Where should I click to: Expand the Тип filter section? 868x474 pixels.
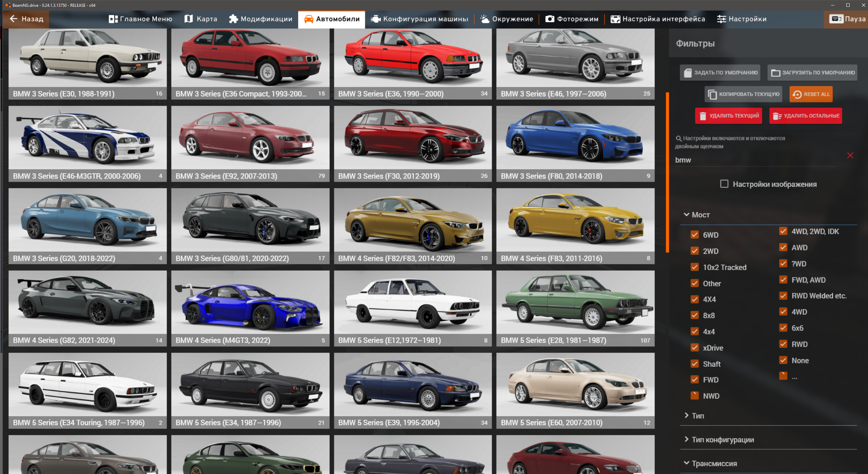tap(768, 416)
